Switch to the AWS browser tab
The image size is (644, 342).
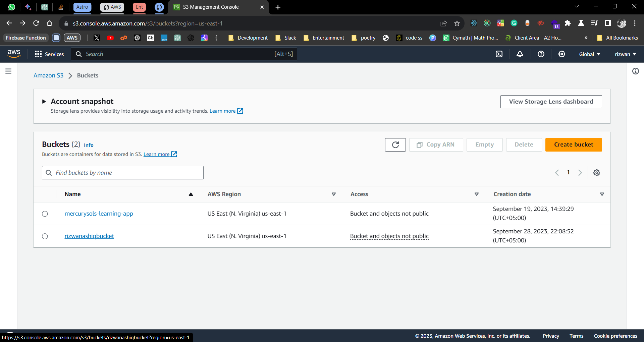pos(112,7)
